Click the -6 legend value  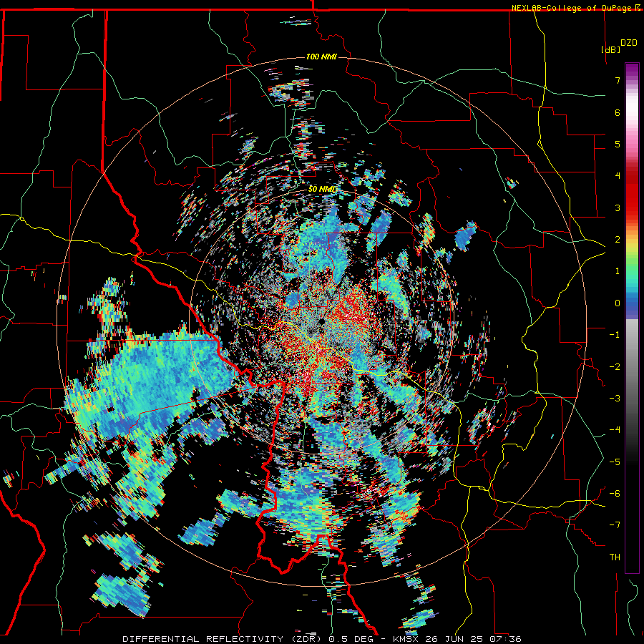point(615,494)
